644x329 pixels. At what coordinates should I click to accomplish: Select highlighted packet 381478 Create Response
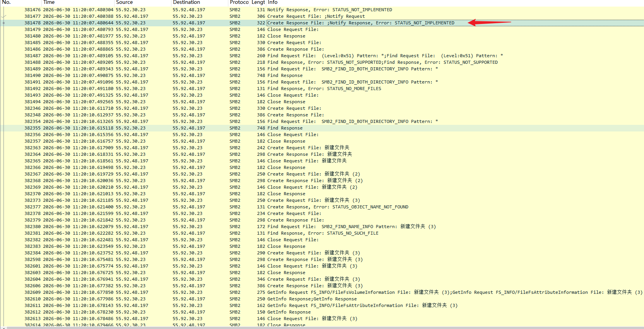[322, 23]
